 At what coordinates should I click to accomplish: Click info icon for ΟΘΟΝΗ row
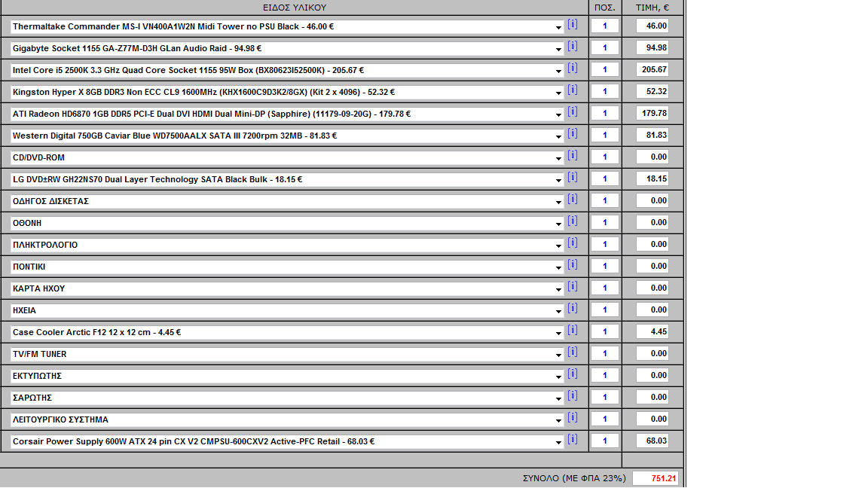pyautogui.click(x=573, y=221)
